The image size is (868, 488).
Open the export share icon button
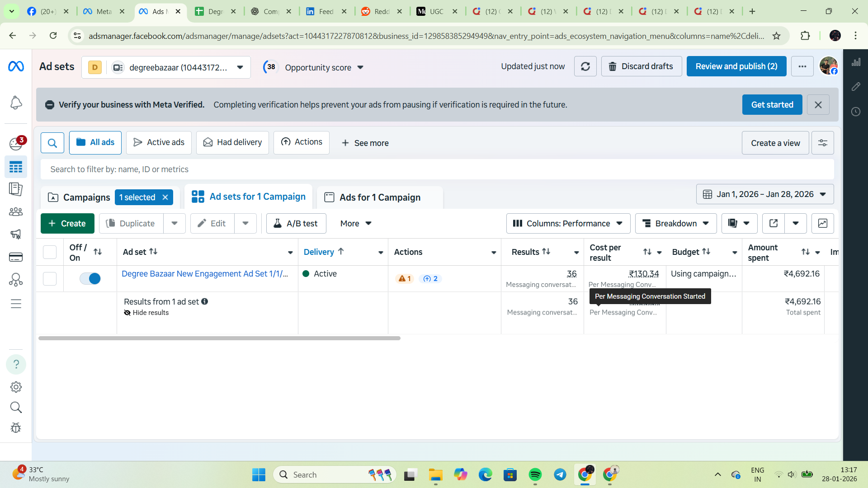pyautogui.click(x=773, y=223)
